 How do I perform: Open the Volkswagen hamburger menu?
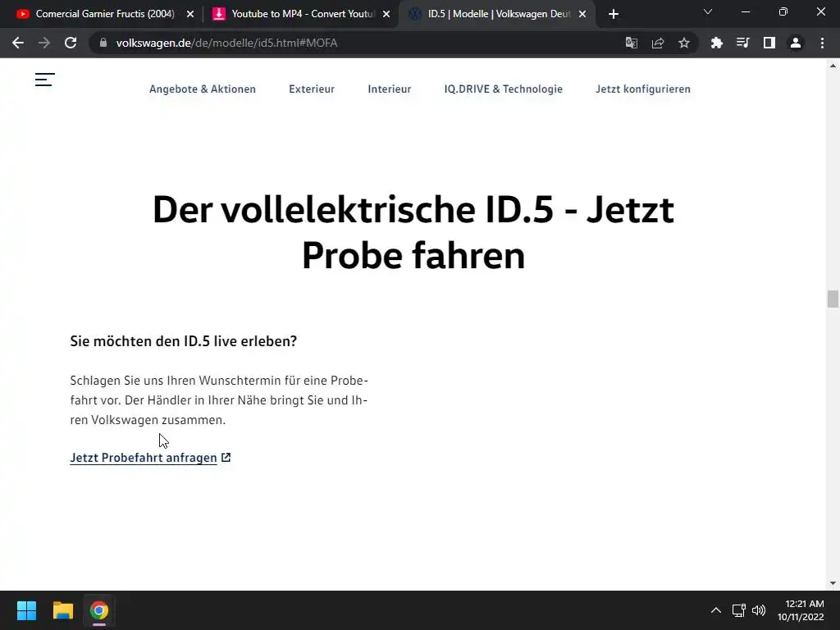(x=45, y=80)
